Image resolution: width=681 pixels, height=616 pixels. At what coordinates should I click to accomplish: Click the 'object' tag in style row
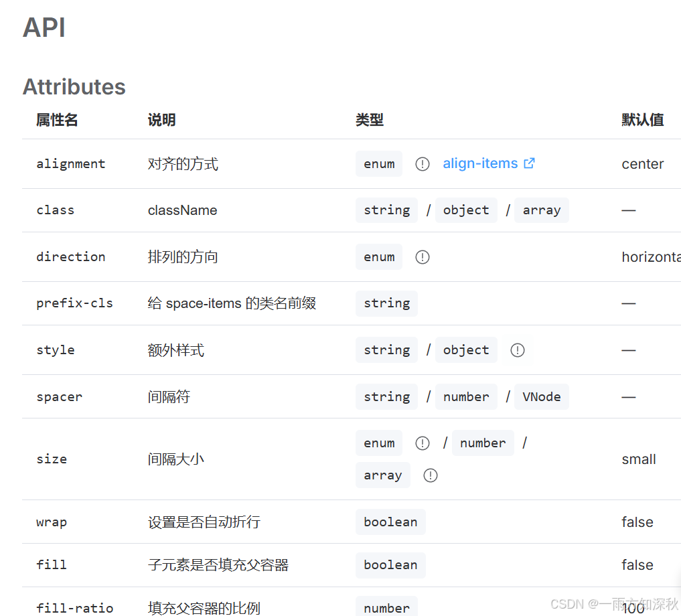[466, 350]
